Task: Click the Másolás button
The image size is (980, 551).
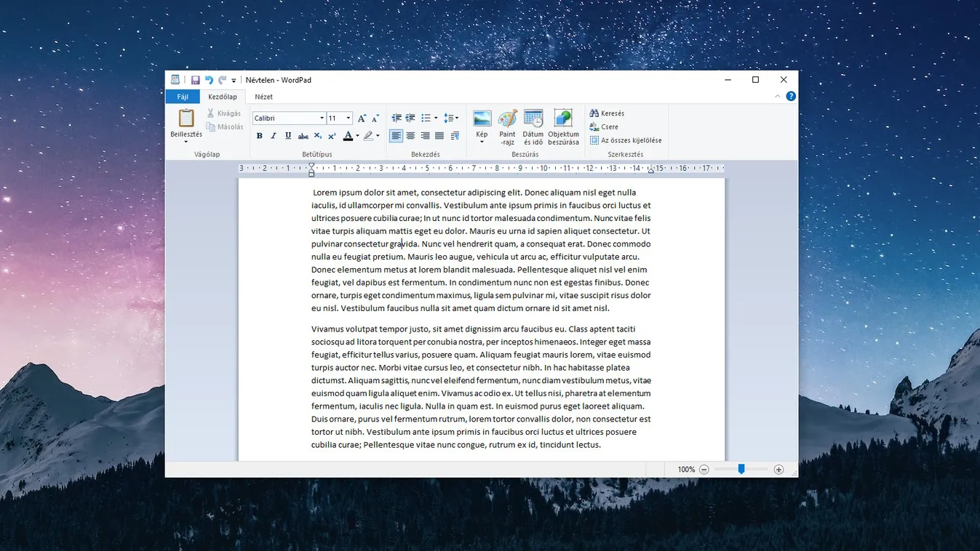Action: click(225, 126)
